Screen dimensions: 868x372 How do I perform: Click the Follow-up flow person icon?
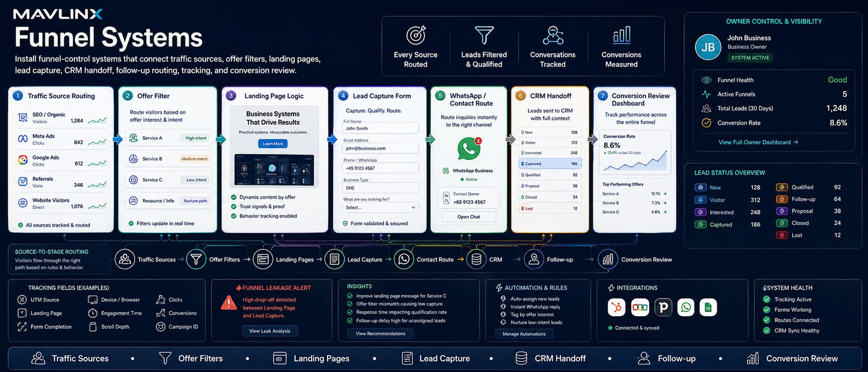point(534,259)
